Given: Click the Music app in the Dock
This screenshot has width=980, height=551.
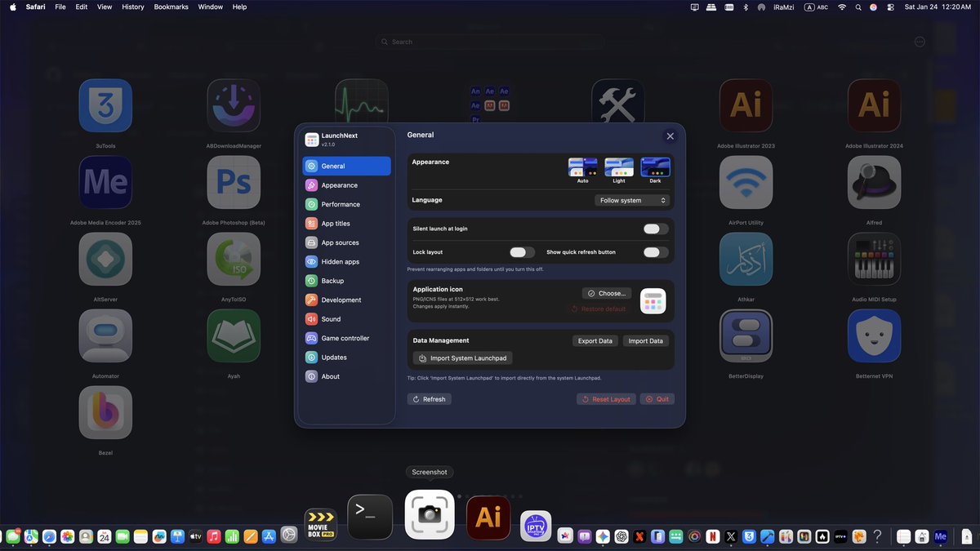Looking at the screenshot, I should coord(213,536).
